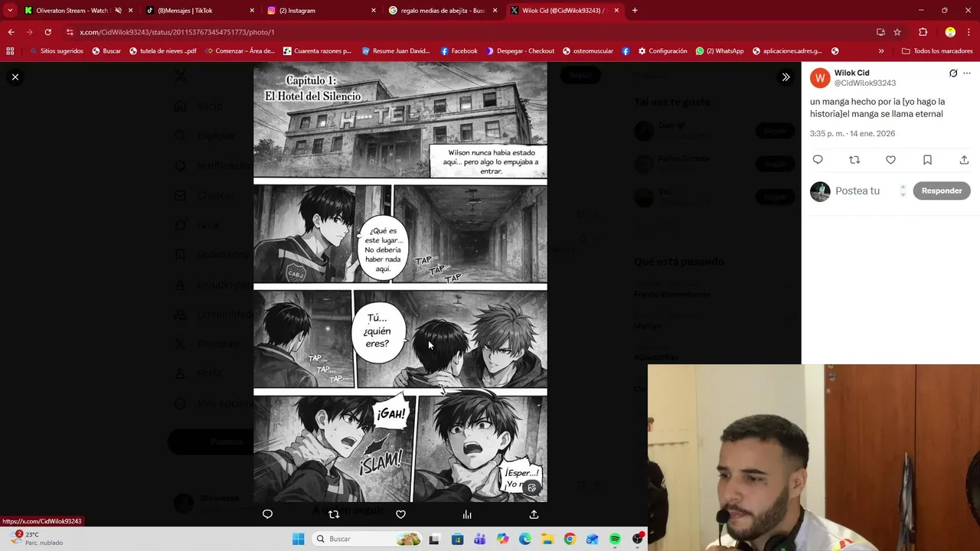Open 'Resume Juan David...' bookmark
This screenshot has height=551, width=980.
(x=396, y=51)
